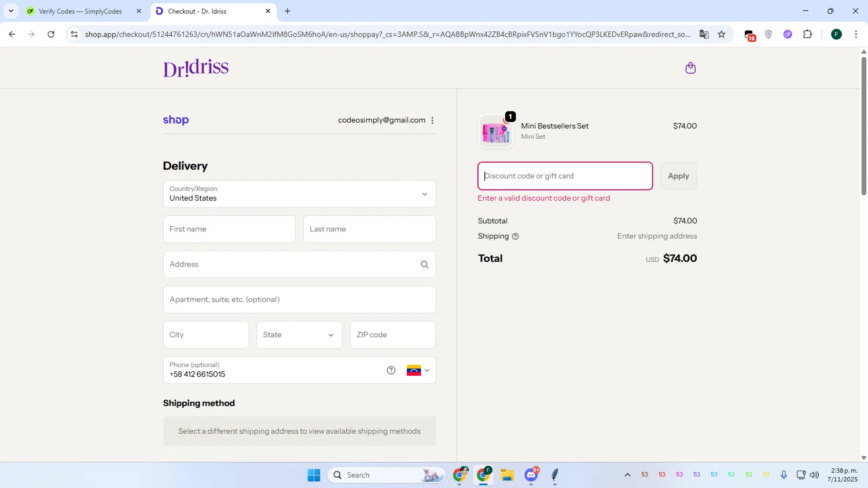The width and height of the screenshot is (868, 488).
Task: Open clock and date in taskbar
Action: click(843, 475)
